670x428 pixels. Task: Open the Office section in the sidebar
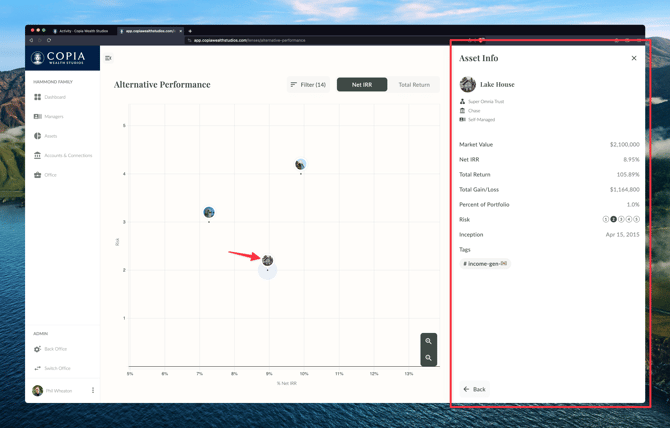[50, 175]
